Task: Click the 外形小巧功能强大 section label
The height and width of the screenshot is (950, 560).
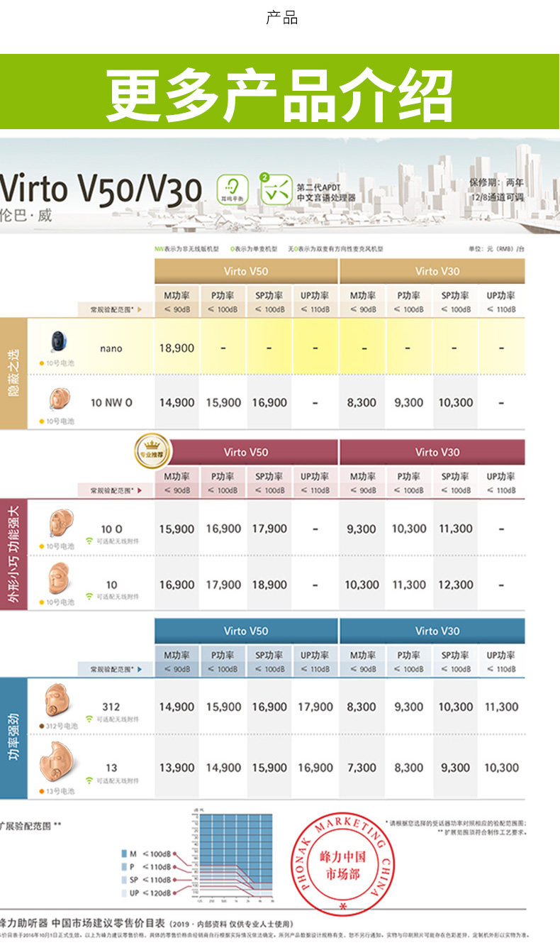Action: coord(13,554)
